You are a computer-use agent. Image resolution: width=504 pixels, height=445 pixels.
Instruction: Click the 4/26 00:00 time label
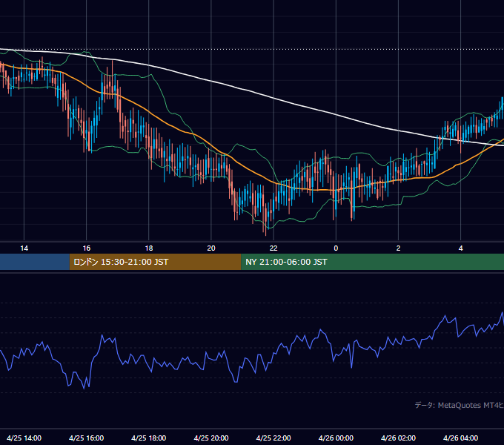(x=336, y=438)
